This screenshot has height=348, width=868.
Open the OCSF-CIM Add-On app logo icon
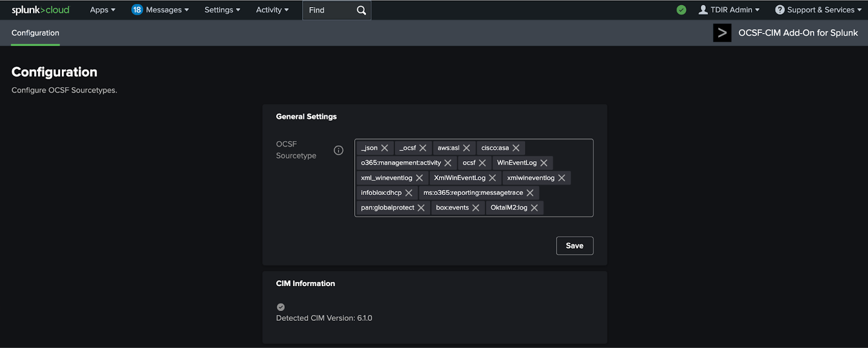[722, 33]
